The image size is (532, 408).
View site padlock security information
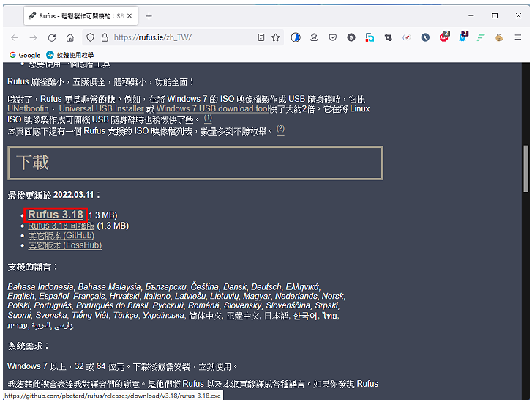coord(105,37)
